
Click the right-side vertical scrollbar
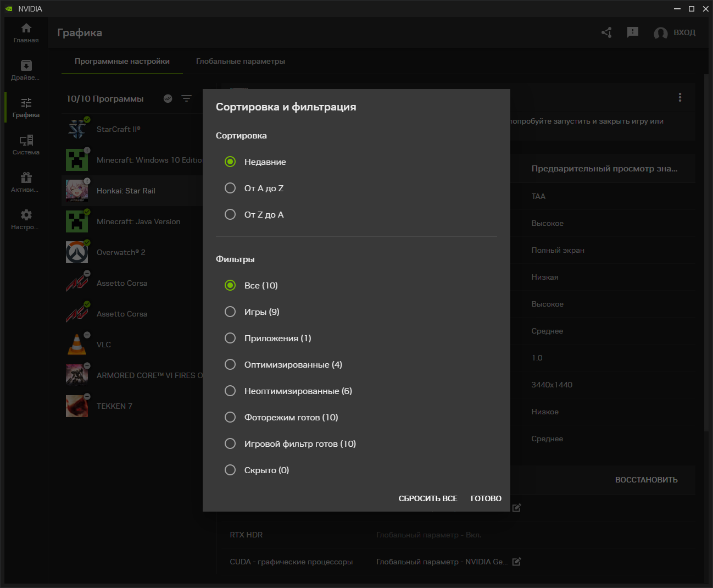point(706,253)
